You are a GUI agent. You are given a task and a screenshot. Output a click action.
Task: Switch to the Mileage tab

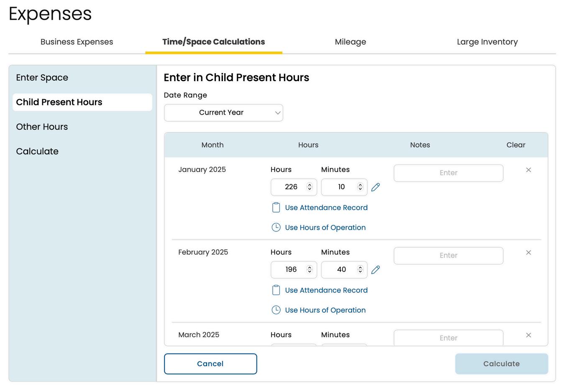pos(351,42)
